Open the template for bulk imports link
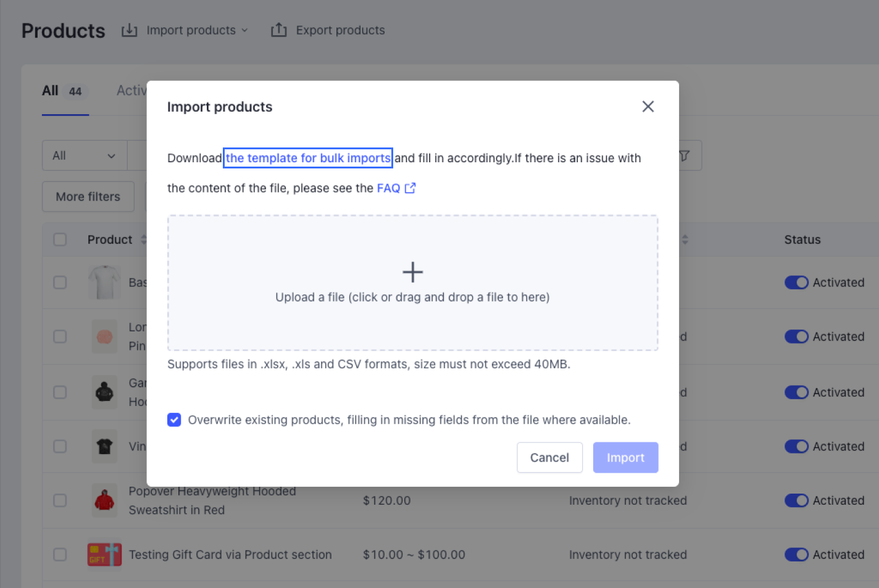879x588 pixels. click(x=308, y=158)
